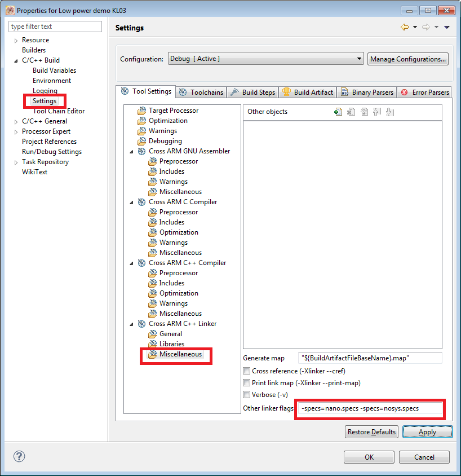Delete the selected object entry
Screen dimensions: 461x476
point(351,112)
